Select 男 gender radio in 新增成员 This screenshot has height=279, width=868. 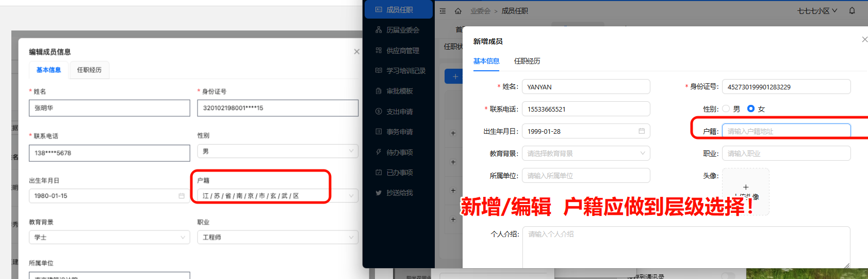(x=726, y=109)
